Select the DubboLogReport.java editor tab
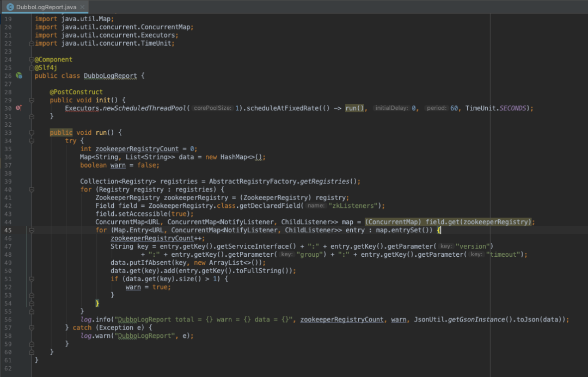 click(44, 7)
